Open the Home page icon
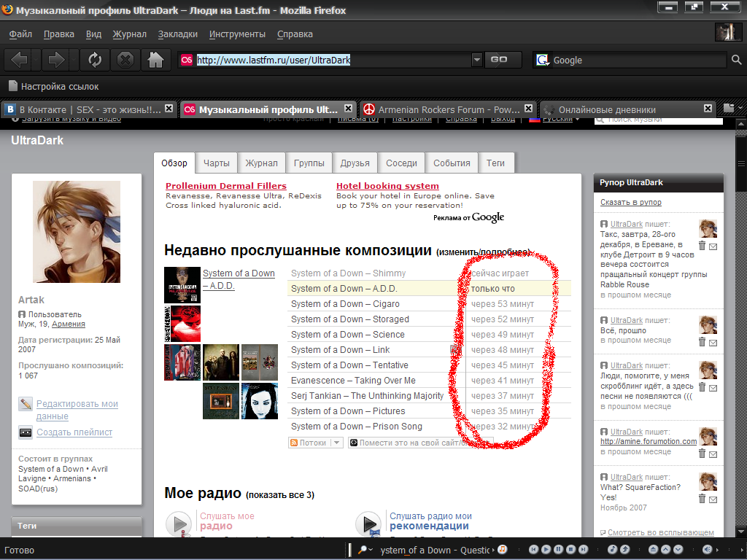 [156, 60]
